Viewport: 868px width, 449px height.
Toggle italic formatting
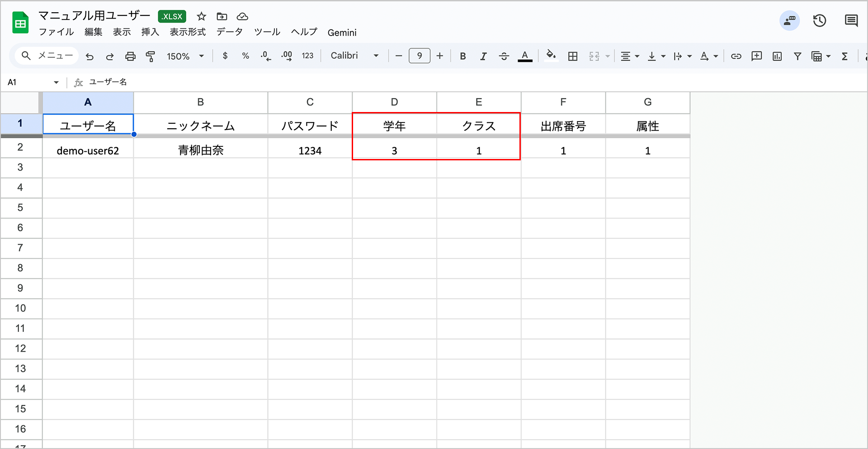coord(483,56)
